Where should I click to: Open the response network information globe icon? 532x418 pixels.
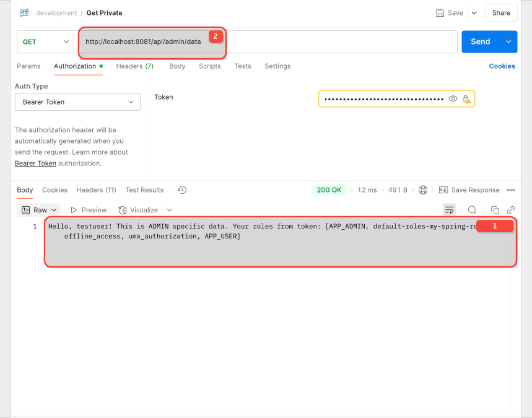tap(423, 189)
